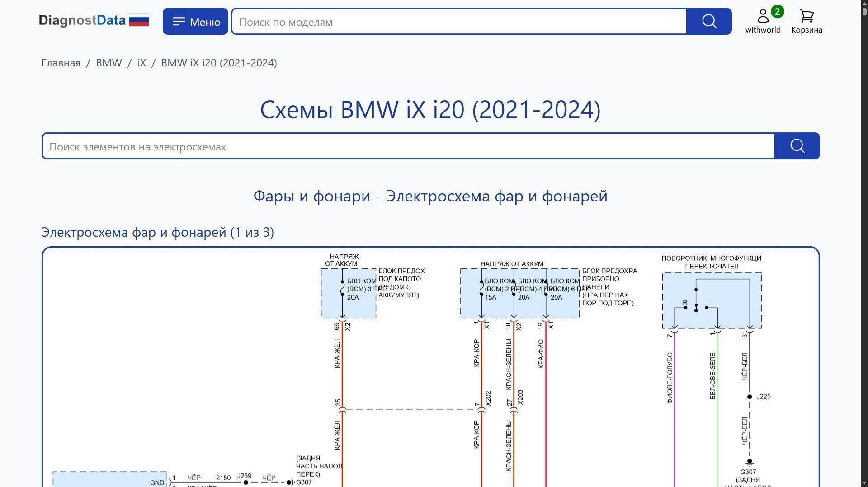Click the ФИОЛЕ-ГОЛУБО wire label
Viewport: 868px width, 487px height.
670,378
